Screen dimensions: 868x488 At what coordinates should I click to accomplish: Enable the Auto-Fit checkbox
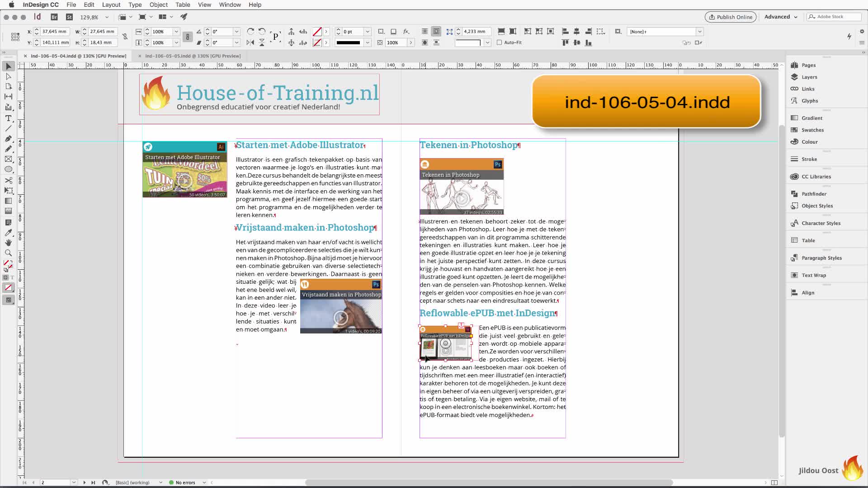499,42
